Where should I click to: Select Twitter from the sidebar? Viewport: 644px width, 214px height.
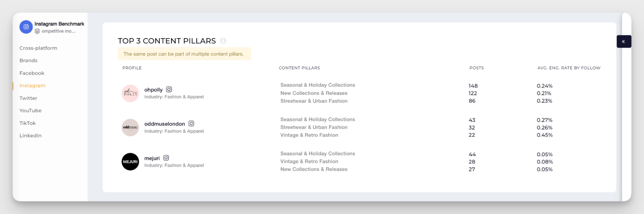(x=28, y=98)
